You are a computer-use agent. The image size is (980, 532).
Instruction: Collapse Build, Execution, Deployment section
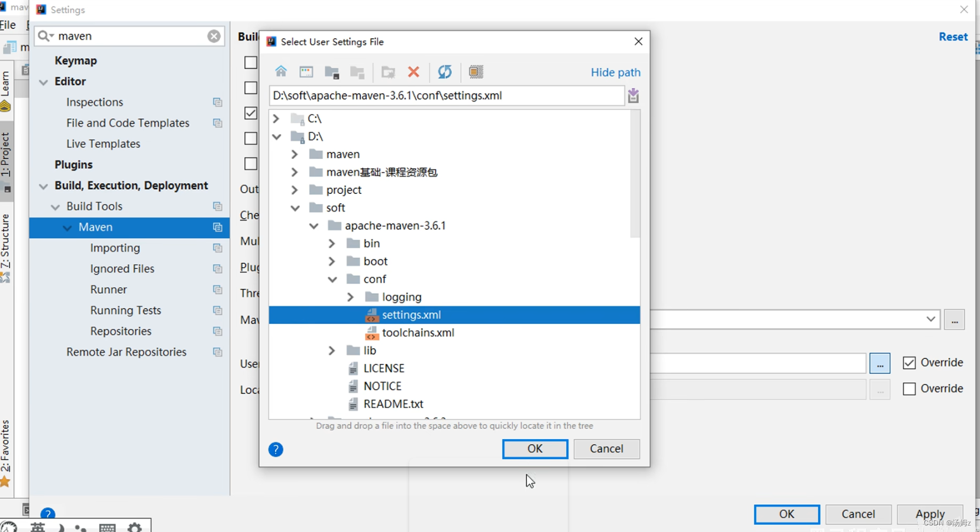point(43,186)
